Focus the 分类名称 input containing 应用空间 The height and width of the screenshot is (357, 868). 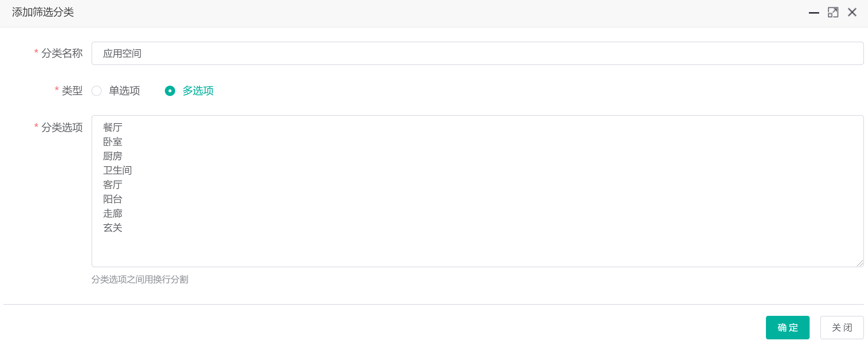[477, 54]
